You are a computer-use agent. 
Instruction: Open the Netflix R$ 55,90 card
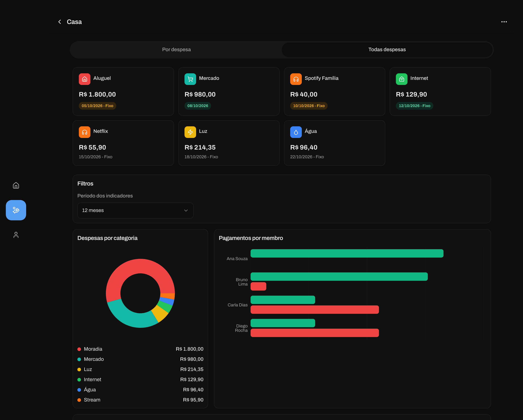click(123, 143)
